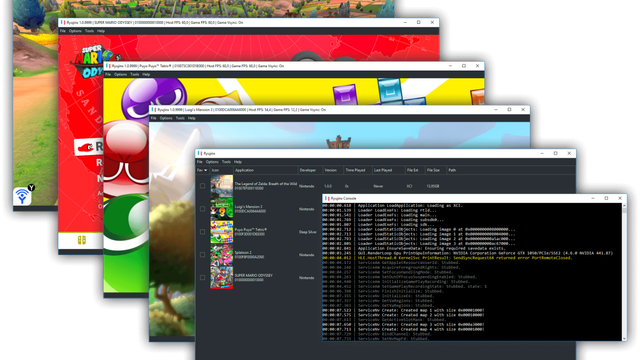Select 'SUPER MARIO ODYSSEY' title text

click(x=253, y=276)
